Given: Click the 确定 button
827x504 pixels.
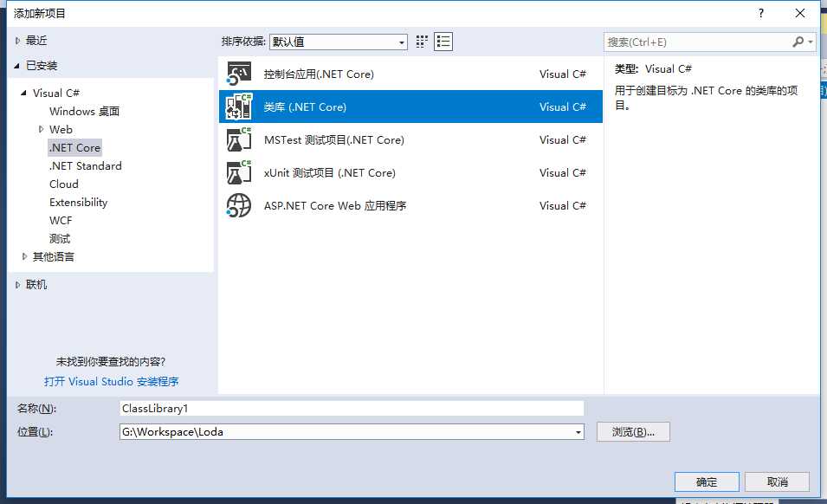Looking at the screenshot, I should [x=707, y=481].
